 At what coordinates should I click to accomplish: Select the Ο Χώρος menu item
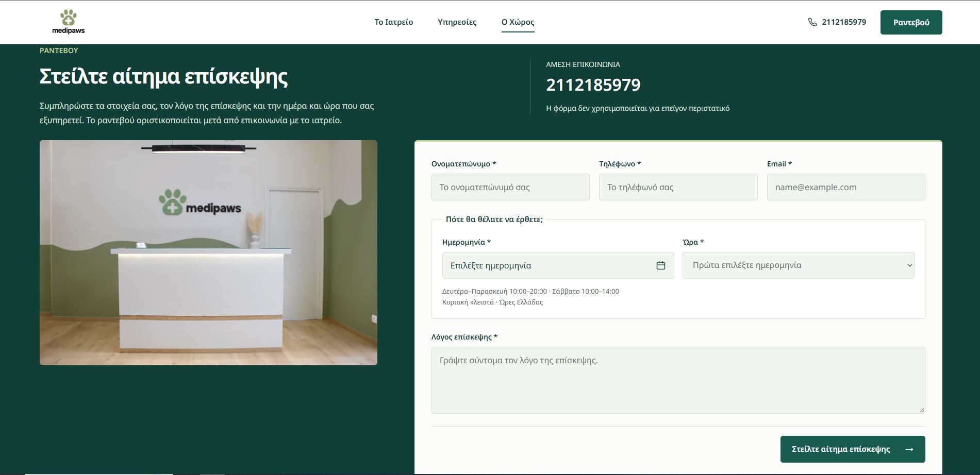[518, 22]
